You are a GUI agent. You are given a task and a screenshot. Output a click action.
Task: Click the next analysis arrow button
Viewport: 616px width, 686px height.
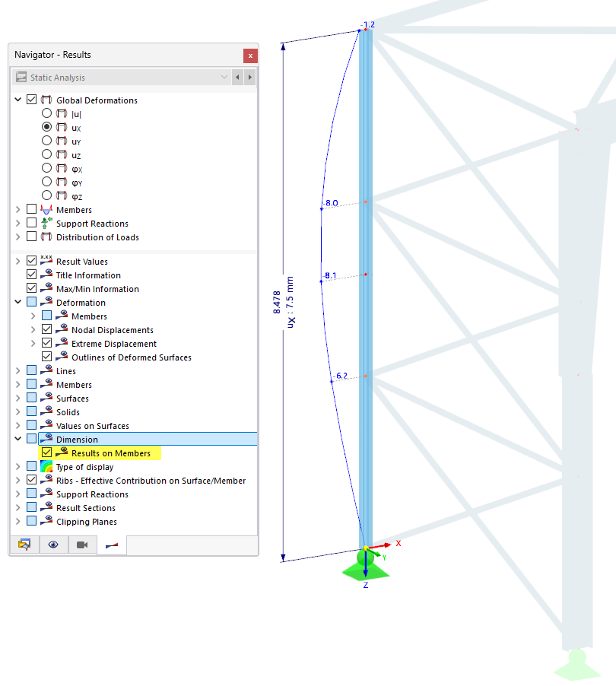point(249,77)
